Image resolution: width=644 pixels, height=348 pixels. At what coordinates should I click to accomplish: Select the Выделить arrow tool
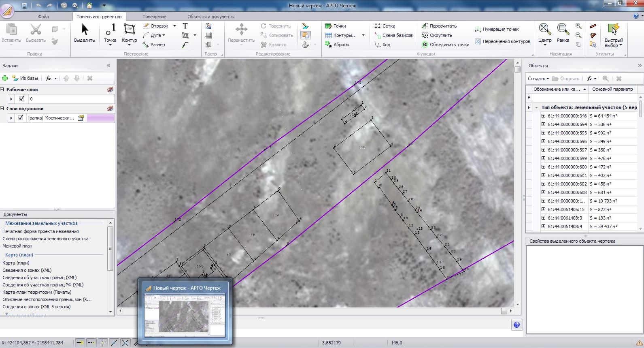pyautogui.click(x=84, y=33)
